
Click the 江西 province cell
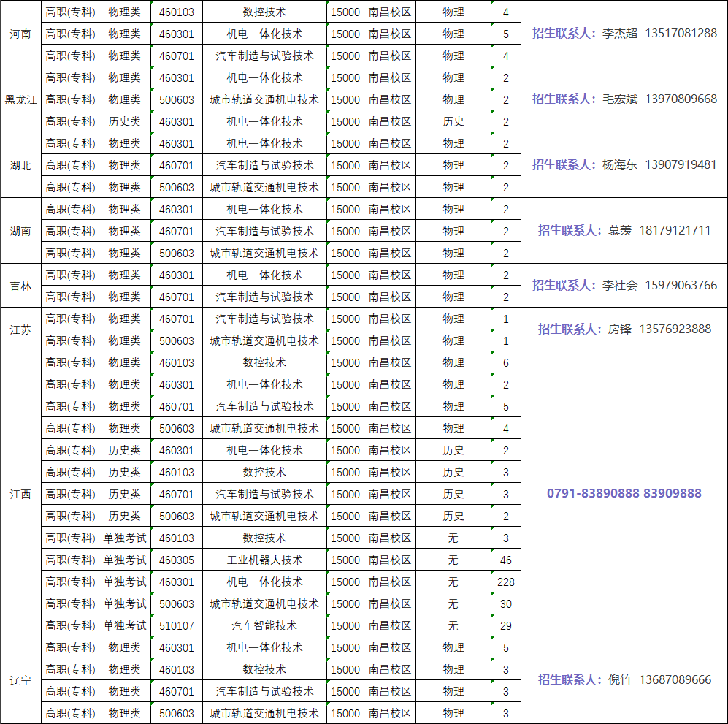coord(20,495)
